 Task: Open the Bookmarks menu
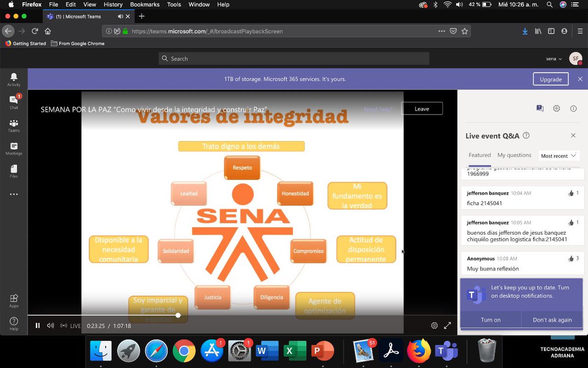point(145,4)
